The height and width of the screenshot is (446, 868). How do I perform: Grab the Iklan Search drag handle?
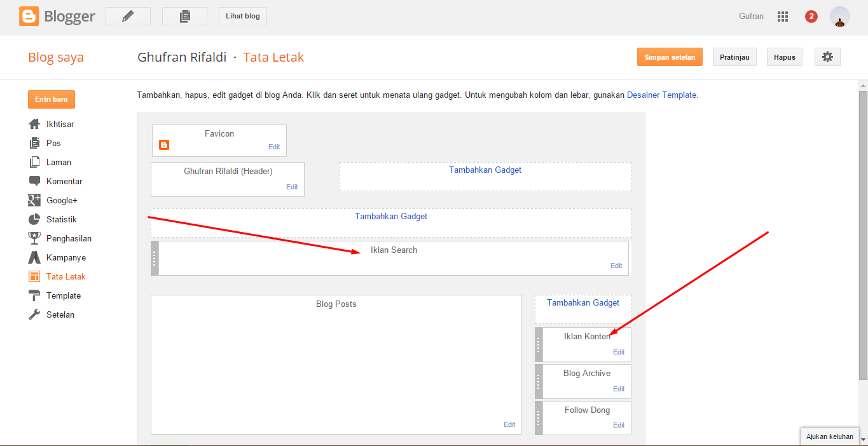(x=155, y=258)
